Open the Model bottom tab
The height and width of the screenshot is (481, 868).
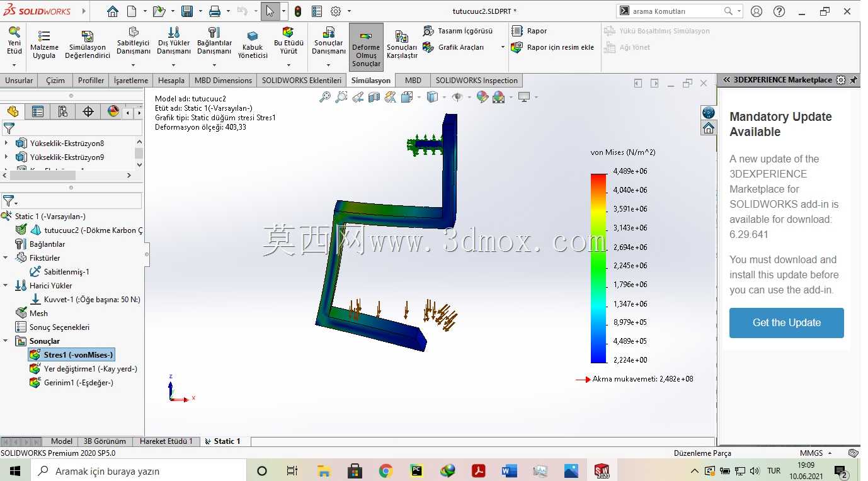pos(62,441)
